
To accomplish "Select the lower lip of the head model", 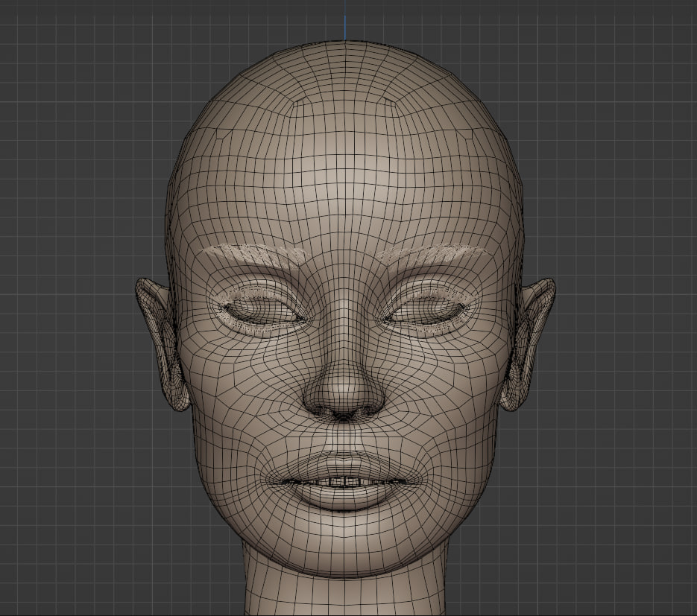I will coord(344,497).
